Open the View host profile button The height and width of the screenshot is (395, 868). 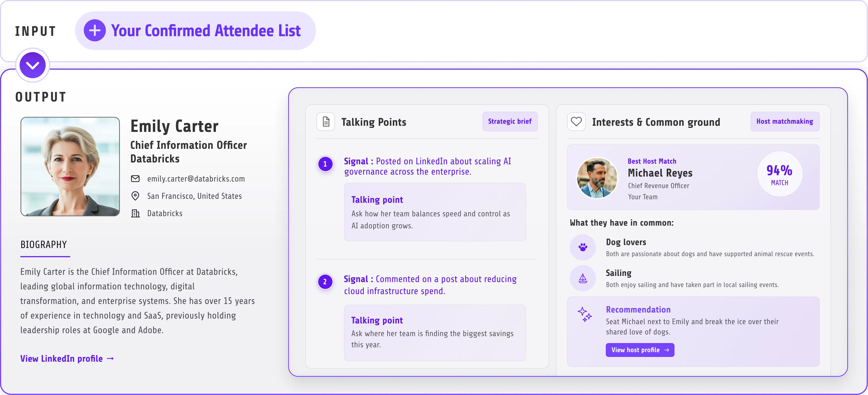click(x=640, y=350)
